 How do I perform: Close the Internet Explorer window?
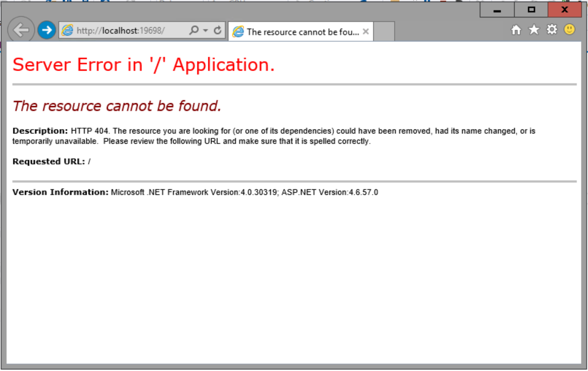click(x=565, y=10)
